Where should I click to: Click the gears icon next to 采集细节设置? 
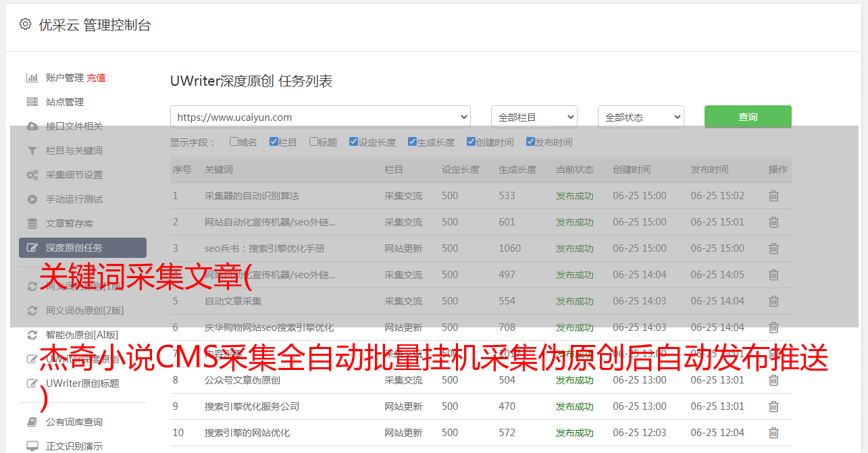coord(32,175)
